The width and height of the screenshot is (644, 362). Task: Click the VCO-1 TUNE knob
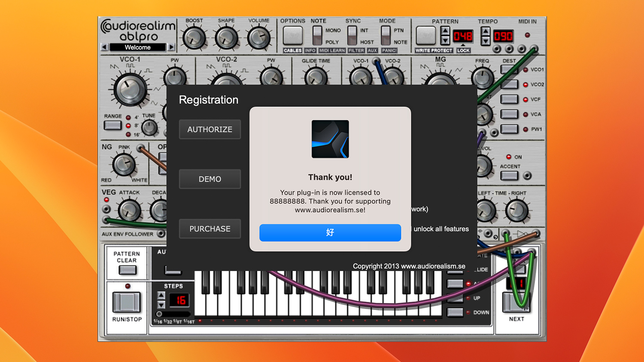149,128
